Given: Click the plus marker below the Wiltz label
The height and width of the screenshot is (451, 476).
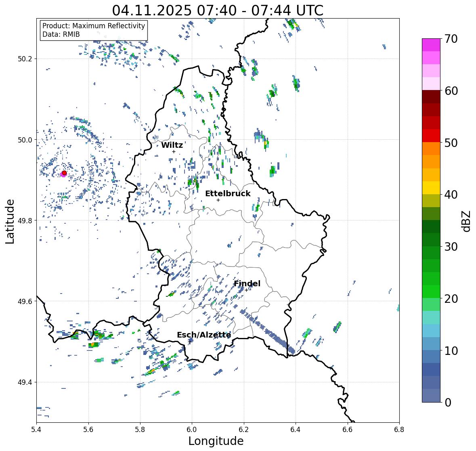Looking at the screenshot, I should tap(174, 151).
